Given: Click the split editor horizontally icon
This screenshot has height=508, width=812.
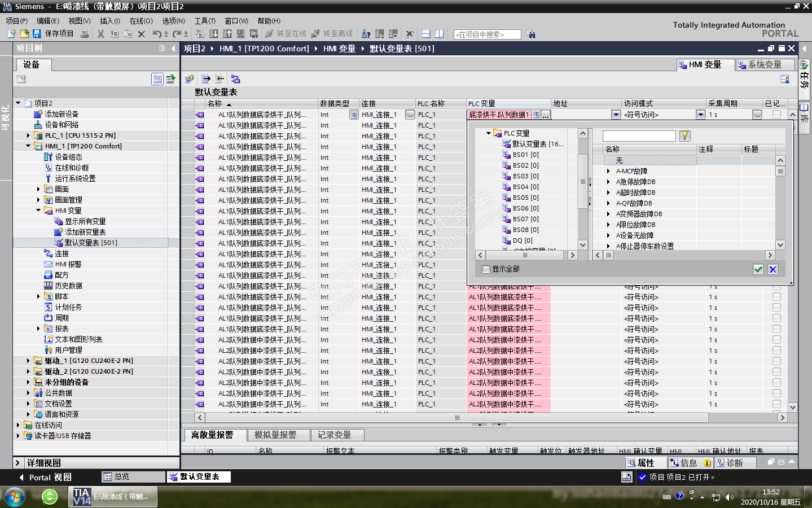Looking at the screenshot, I should pos(426,34).
